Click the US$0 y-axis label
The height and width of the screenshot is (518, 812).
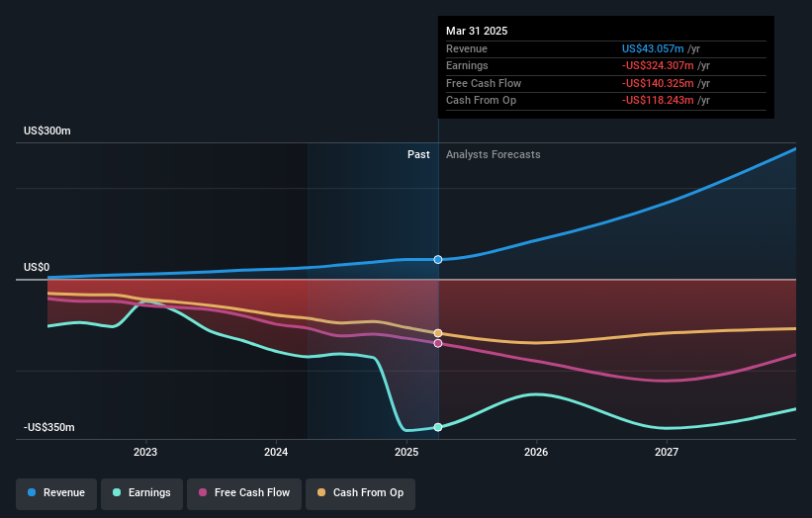point(37,267)
